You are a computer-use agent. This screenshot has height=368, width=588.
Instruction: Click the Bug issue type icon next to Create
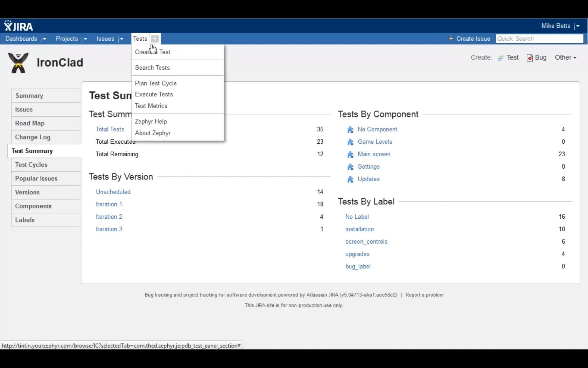pos(530,58)
